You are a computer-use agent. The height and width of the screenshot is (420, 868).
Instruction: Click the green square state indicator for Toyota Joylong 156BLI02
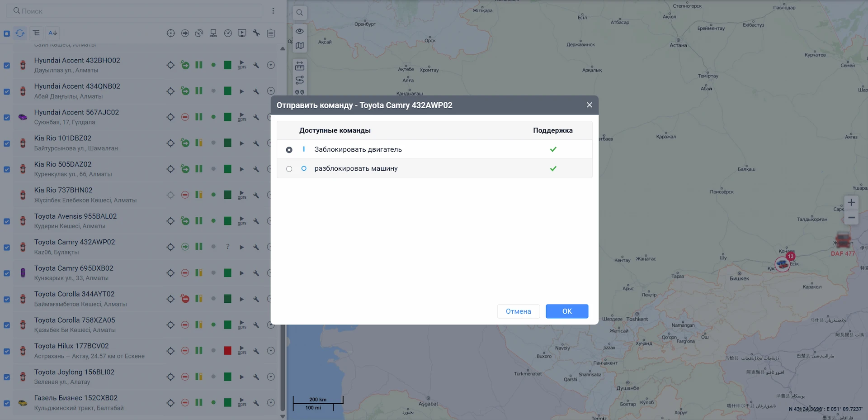[x=228, y=377]
